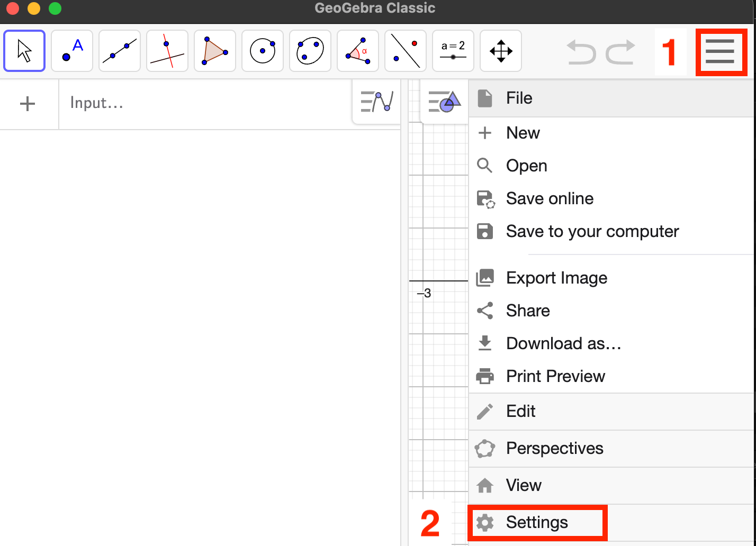Screen dimensions: 756x546
Task: Open the hamburger main menu
Action: (x=720, y=51)
